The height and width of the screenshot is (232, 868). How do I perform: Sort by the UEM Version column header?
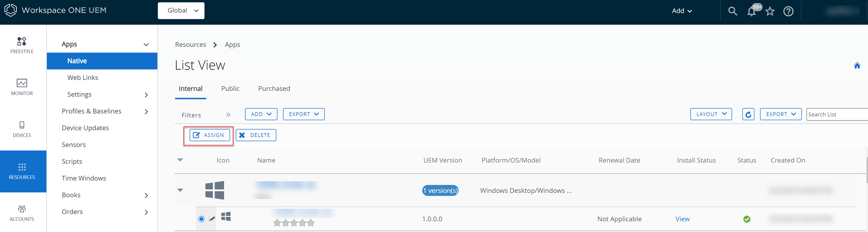tap(442, 160)
